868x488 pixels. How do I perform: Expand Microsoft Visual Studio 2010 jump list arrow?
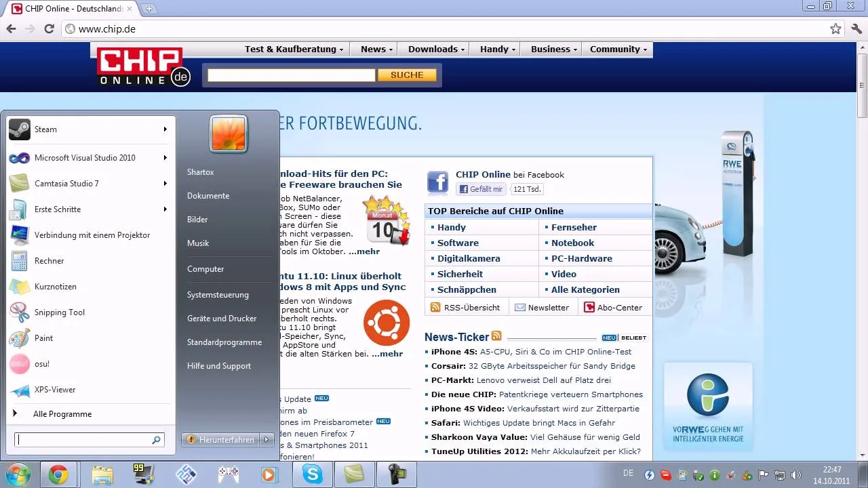(x=165, y=158)
